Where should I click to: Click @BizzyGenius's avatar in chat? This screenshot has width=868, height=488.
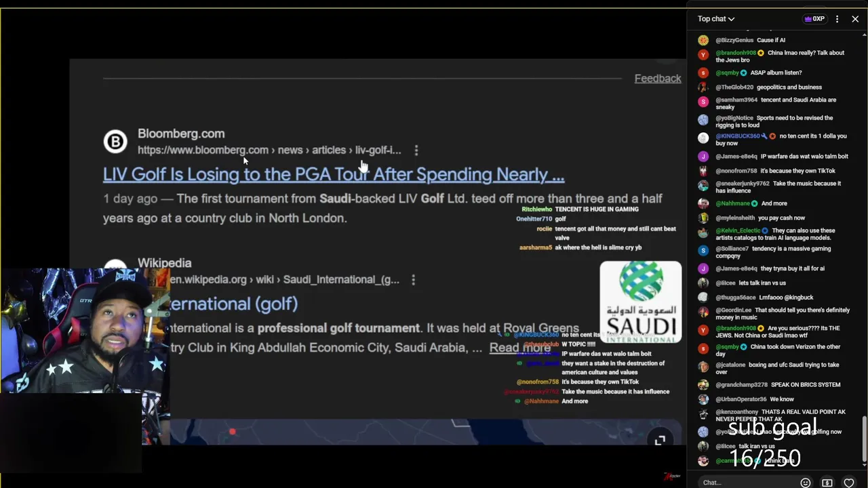pos(703,41)
